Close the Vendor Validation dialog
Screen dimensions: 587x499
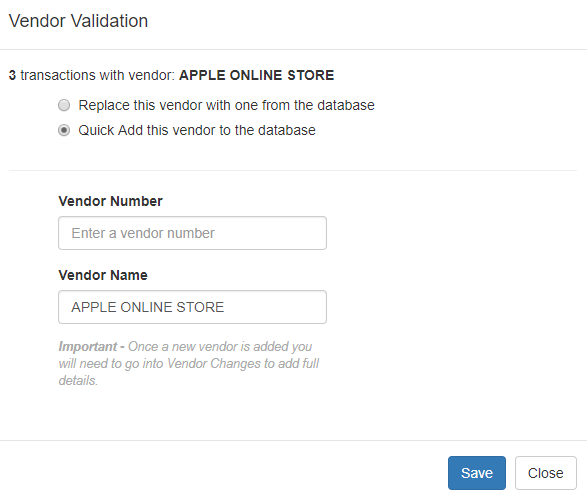pos(545,473)
